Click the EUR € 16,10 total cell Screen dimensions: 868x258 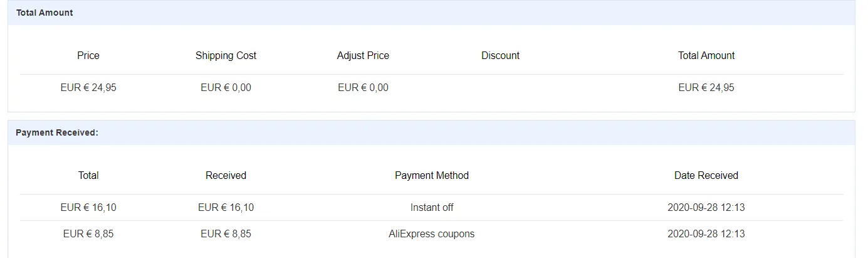click(88, 207)
